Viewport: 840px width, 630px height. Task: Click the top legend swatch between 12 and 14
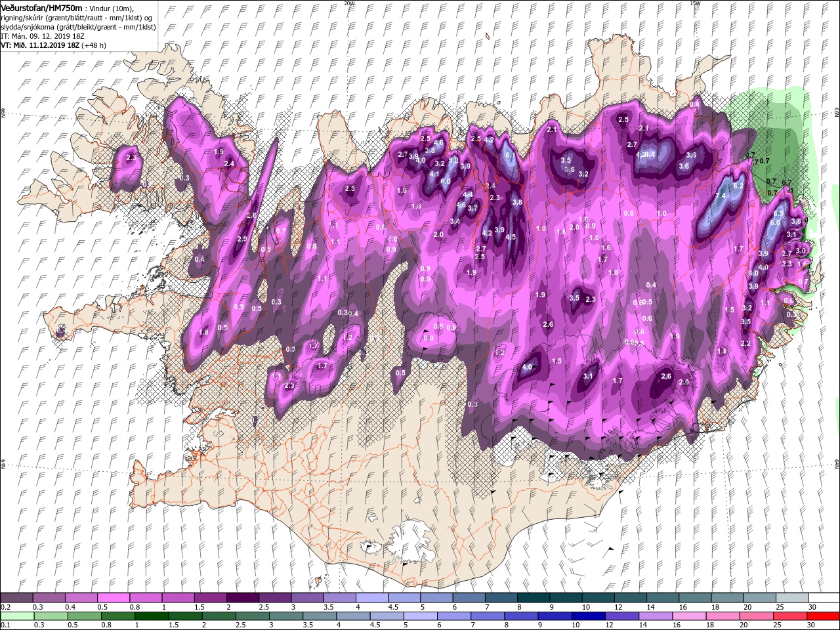point(629,597)
